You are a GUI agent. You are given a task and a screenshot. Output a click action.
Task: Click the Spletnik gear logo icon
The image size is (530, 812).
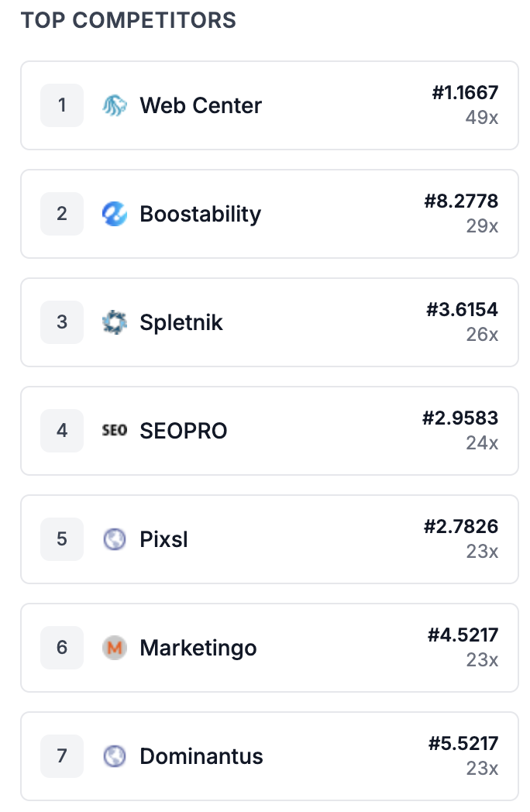tap(115, 322)
